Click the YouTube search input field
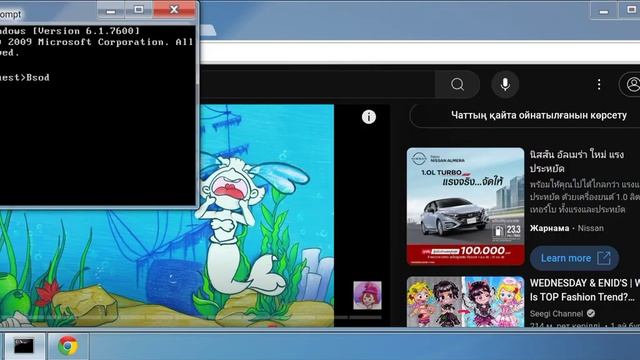Image resolution: width=640 pixels, height=360 pixels. [x=318, y=84]
